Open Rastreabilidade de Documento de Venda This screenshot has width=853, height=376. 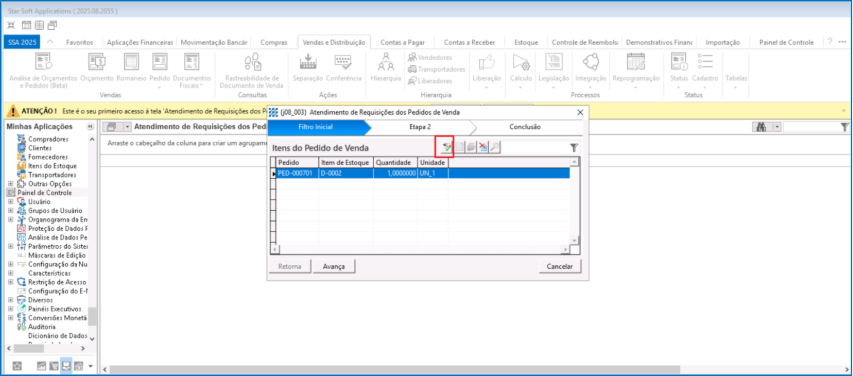click(x=251, y=70)
